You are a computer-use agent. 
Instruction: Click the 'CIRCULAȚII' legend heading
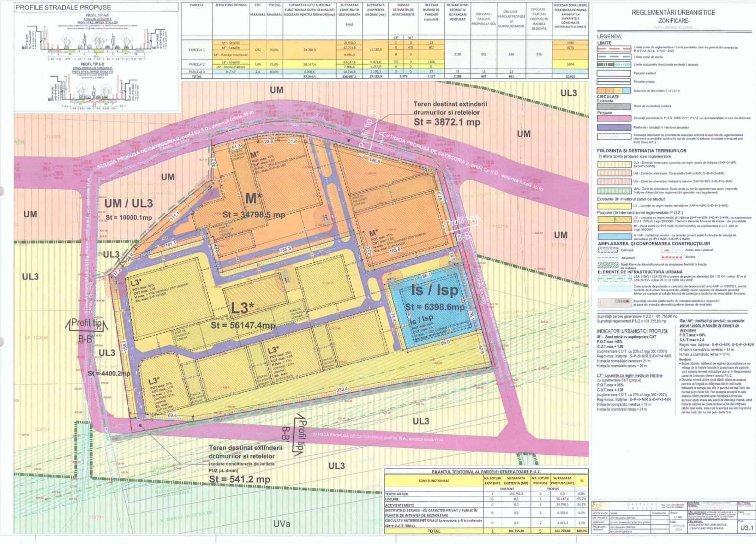click(x=609, y=97)
